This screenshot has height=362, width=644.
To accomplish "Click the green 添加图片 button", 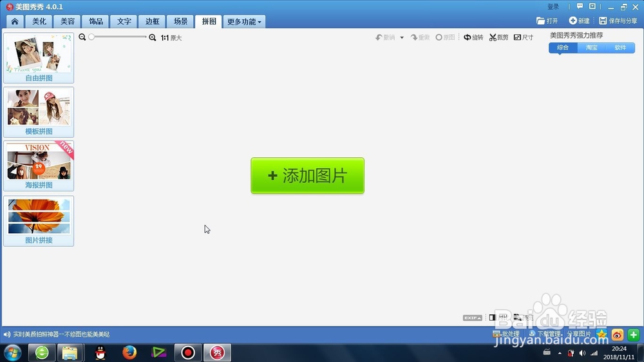I will 308,175.
